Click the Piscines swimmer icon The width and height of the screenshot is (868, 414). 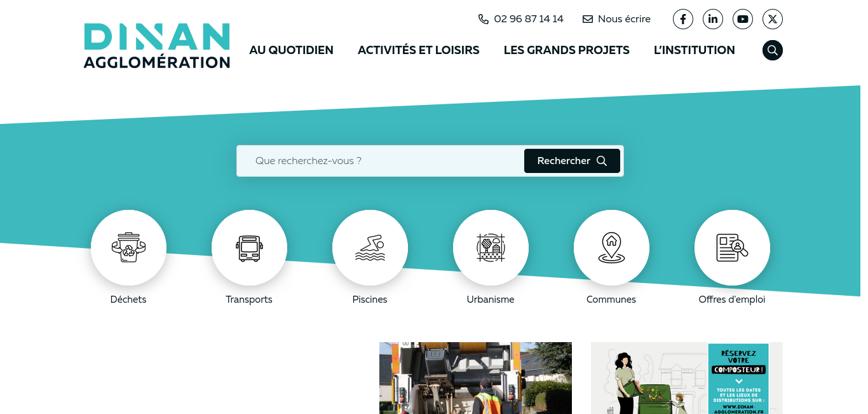(370, 247)
